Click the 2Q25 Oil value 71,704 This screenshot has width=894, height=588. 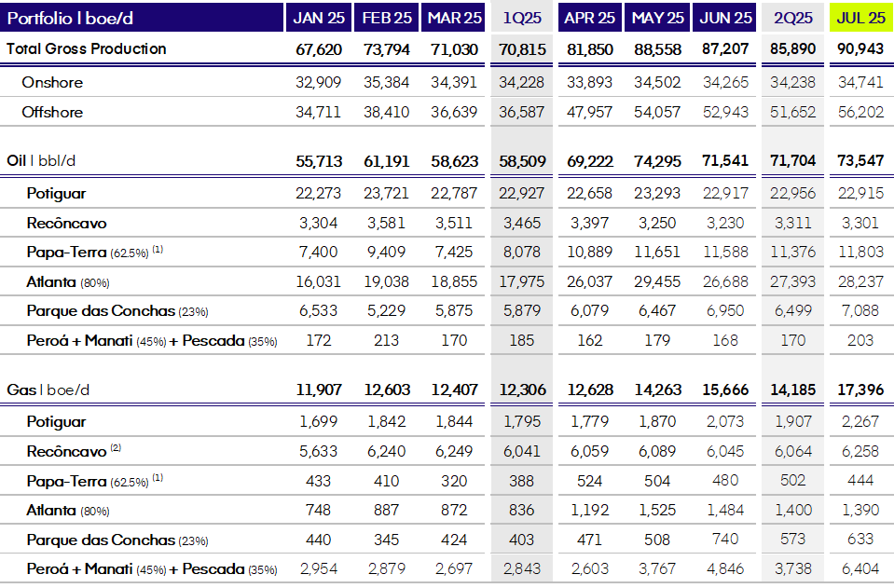pyautogui.click(x=793, y=160)
